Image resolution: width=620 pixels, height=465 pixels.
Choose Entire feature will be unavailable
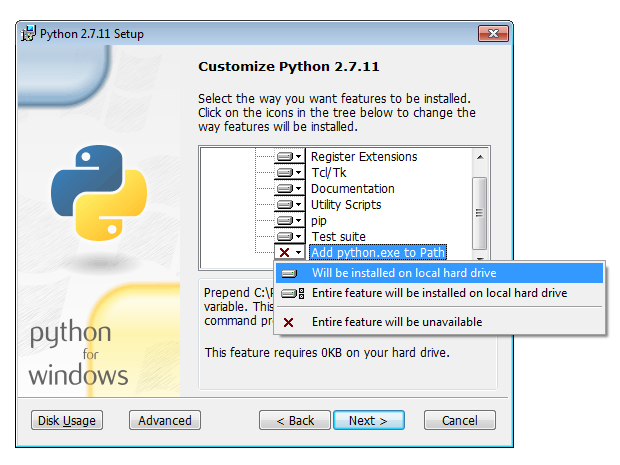[x=439, y=322]
